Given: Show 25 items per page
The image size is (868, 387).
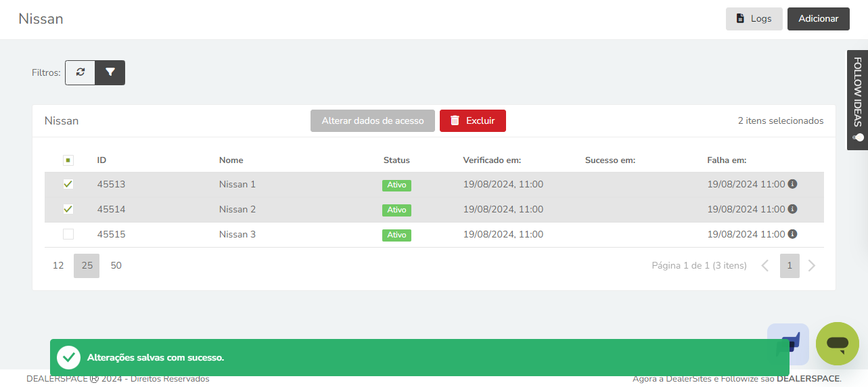Looking at the screenshot, I should (x=87, y=266).
